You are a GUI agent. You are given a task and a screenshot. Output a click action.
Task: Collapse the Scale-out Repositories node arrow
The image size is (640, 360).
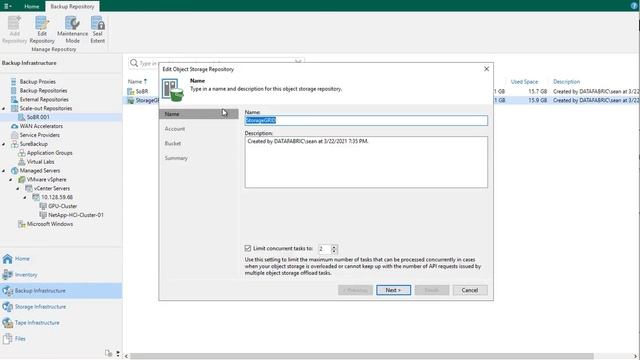tap(4, 109)
